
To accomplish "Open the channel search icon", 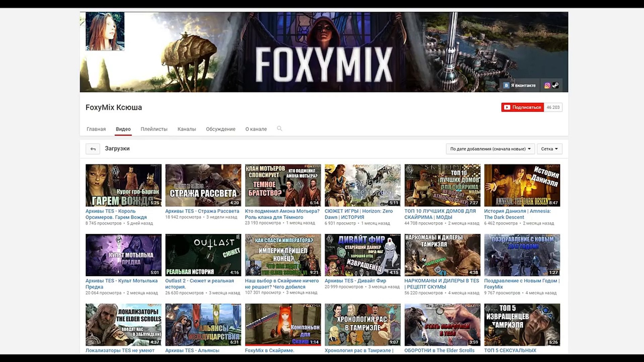I will [x=279, y=129].
